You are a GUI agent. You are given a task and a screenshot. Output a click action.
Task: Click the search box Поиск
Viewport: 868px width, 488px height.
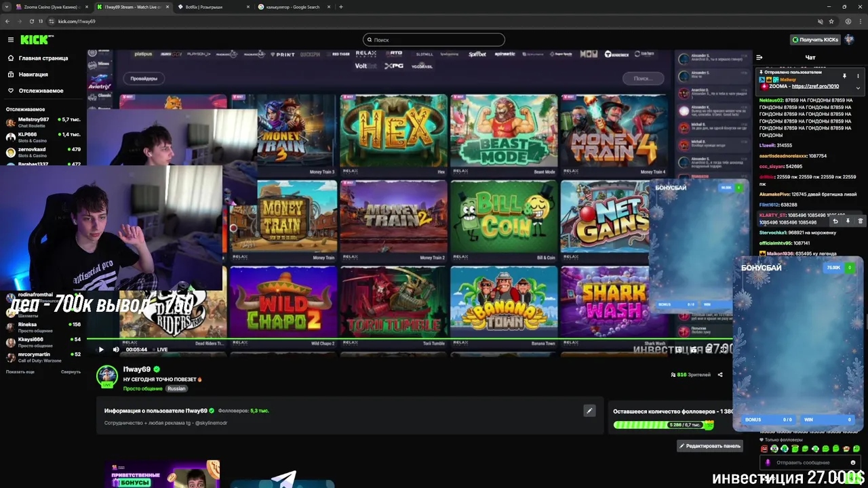434,40
